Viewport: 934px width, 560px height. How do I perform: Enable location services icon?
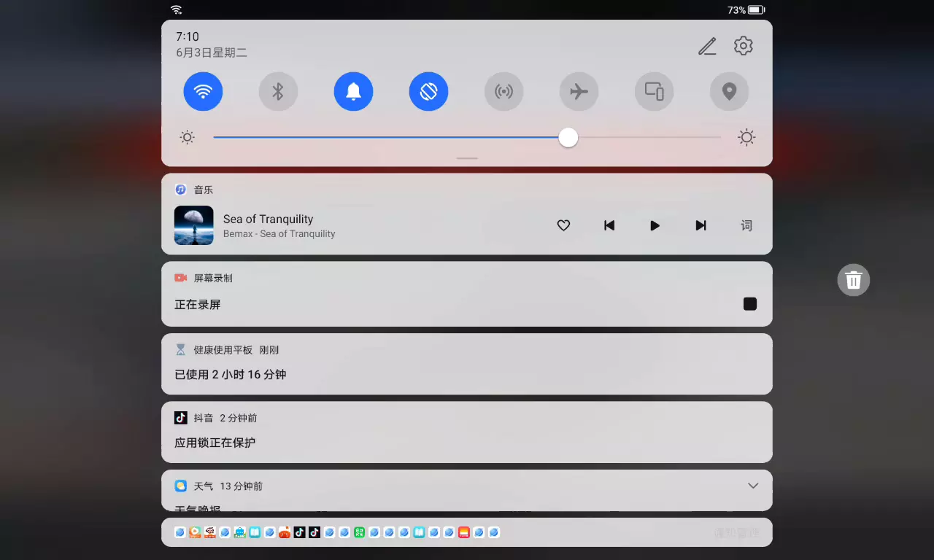[729, 92]
